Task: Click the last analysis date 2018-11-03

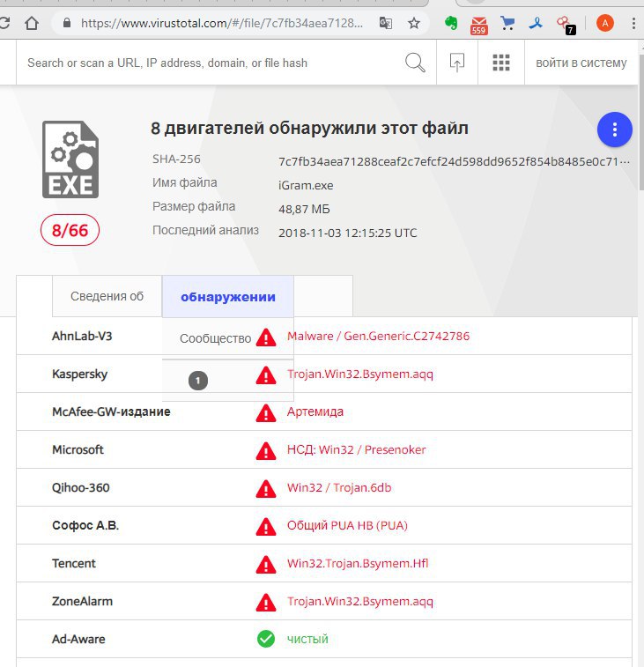Action: pyautogui.click(x=347, y=233)
